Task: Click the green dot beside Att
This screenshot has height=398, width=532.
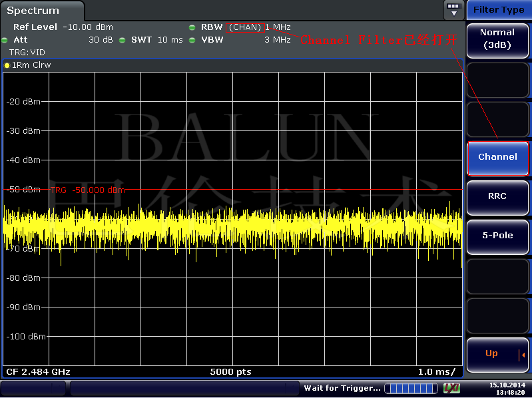Action: point(5,40)
